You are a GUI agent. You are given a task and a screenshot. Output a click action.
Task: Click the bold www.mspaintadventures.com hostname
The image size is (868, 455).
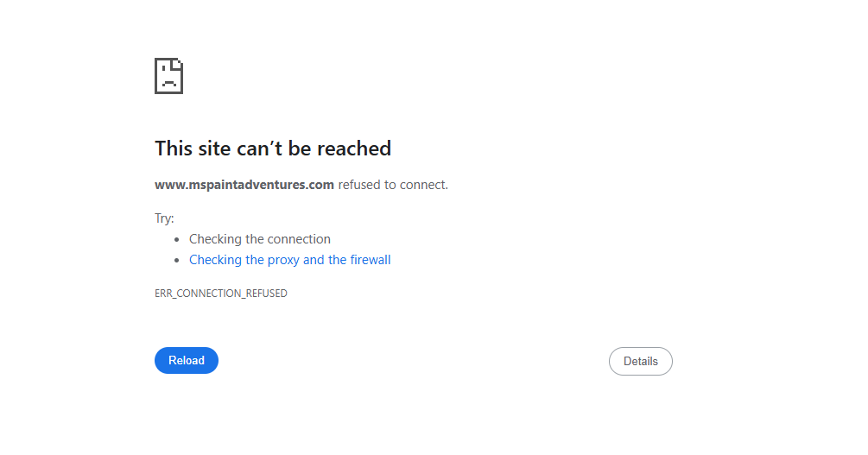coord(244,185)
